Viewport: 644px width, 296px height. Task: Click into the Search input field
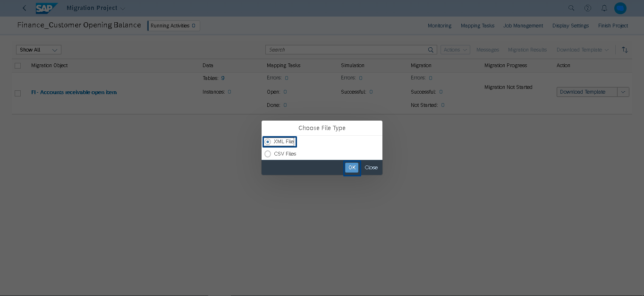tap(346, 50)
